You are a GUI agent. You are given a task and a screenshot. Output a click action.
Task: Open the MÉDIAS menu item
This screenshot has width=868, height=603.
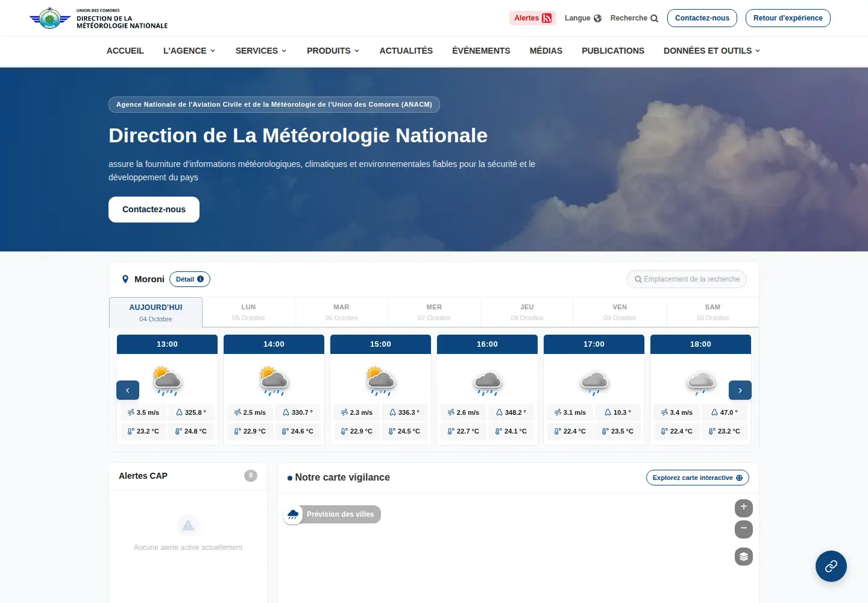[546, 51]
